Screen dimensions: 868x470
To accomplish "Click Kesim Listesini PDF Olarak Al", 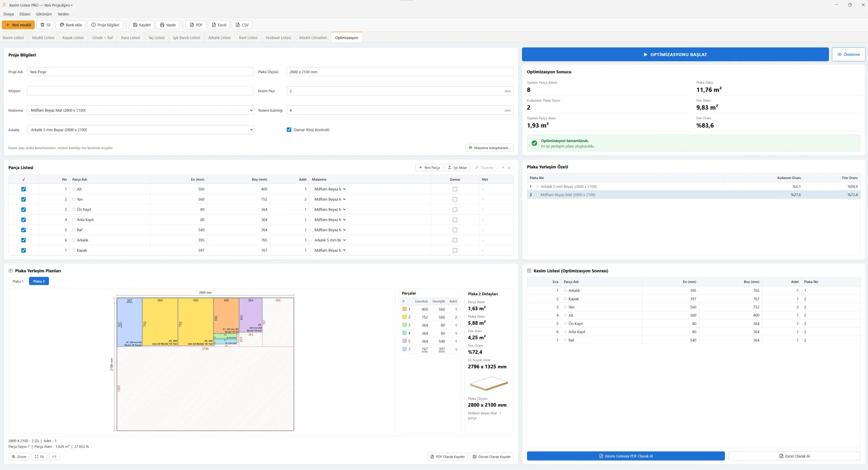I will point(626,456).
